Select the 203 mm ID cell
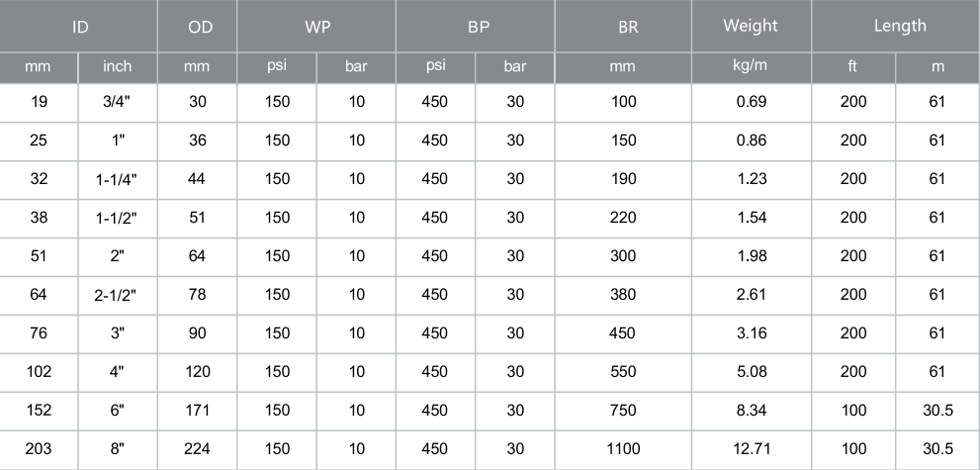 click(x=39, y=450)
